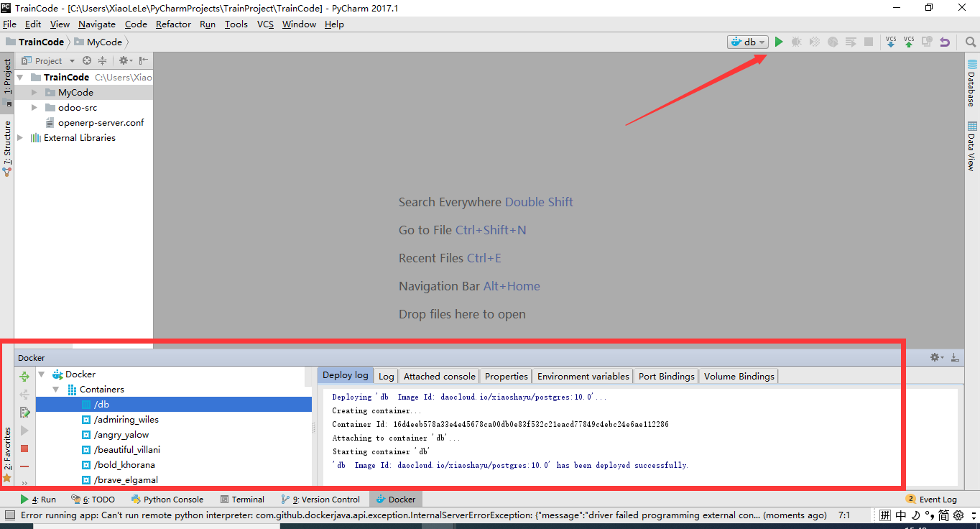Open the 6: TODO tool window button
This screenshot has width=980, height=529.
93,499
